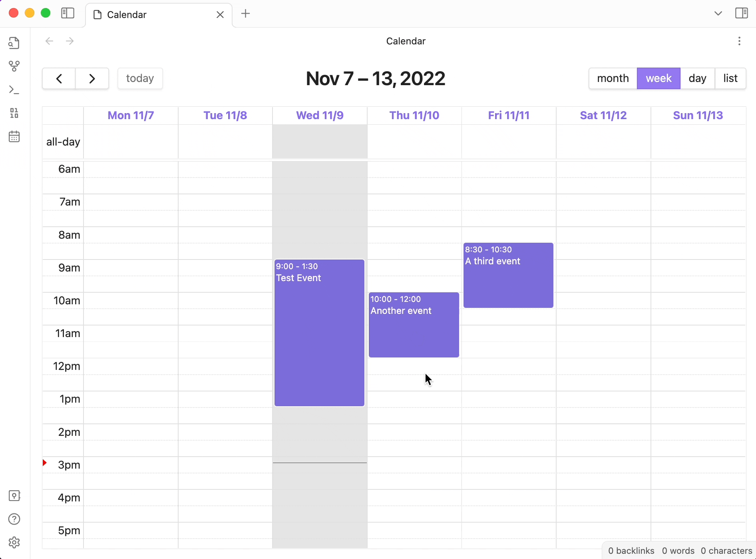The width and height of the screenshot is (756, 559).
Task: Open the more options vertical dots menu
Action: pyautogui.click(x=740, y=41)
